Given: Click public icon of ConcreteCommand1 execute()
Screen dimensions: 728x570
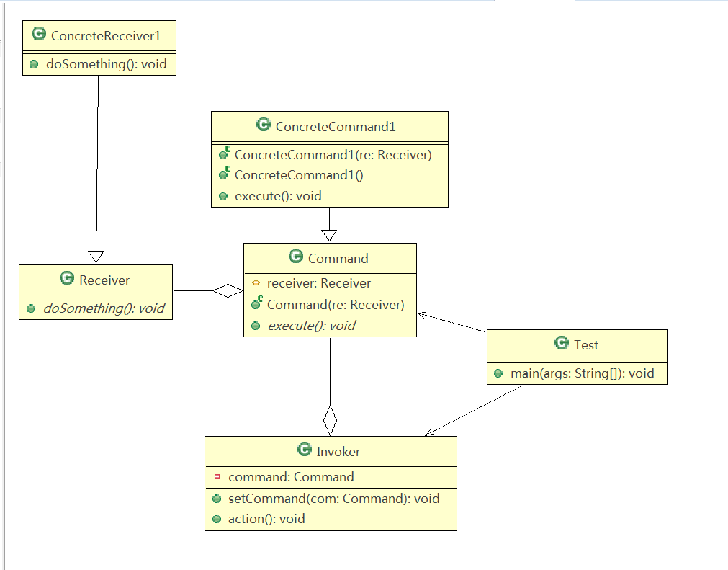Looking at the screenshot, I should [x=223, y=196].
